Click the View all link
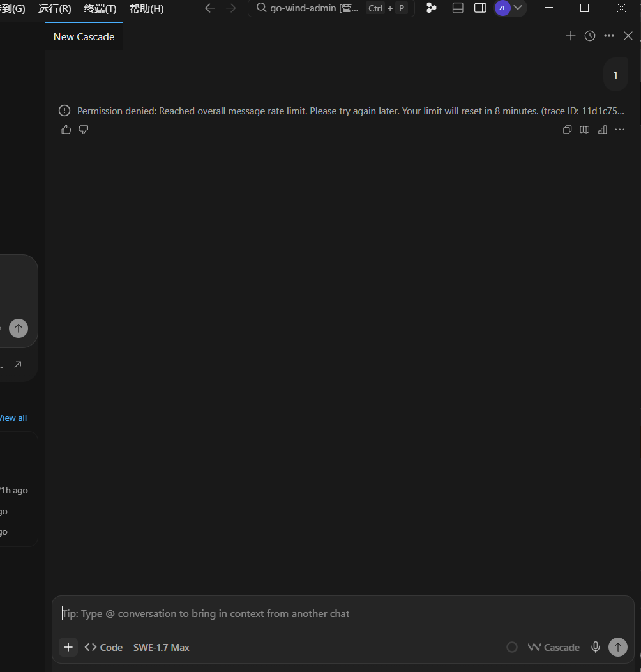 13,418
